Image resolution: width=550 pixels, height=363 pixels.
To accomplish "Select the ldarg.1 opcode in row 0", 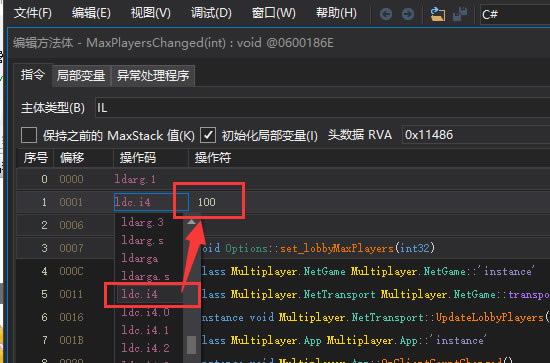I will (135, 179).
